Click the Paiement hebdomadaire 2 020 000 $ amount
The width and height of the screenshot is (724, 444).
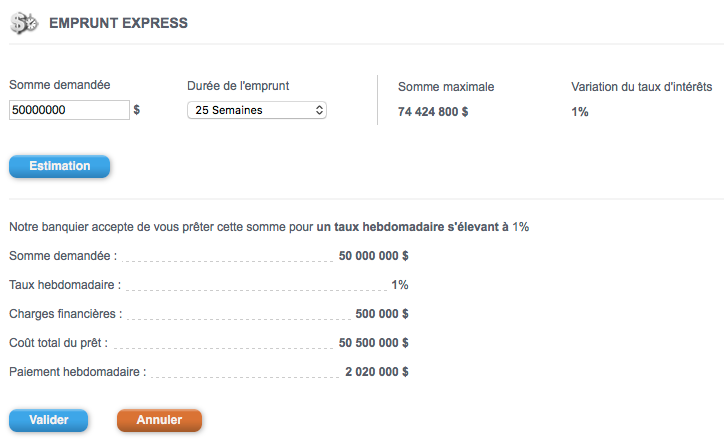[x=377, y=372]
